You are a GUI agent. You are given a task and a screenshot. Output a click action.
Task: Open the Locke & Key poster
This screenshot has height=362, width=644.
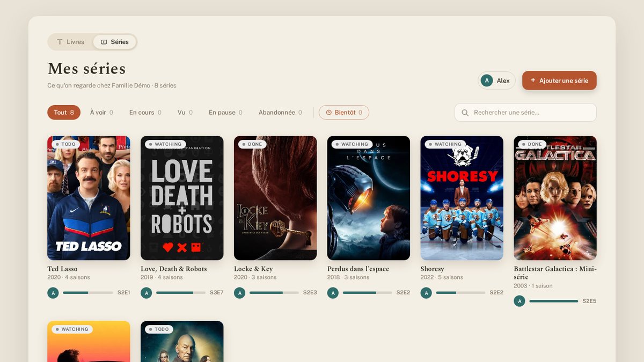click(275, 198)
